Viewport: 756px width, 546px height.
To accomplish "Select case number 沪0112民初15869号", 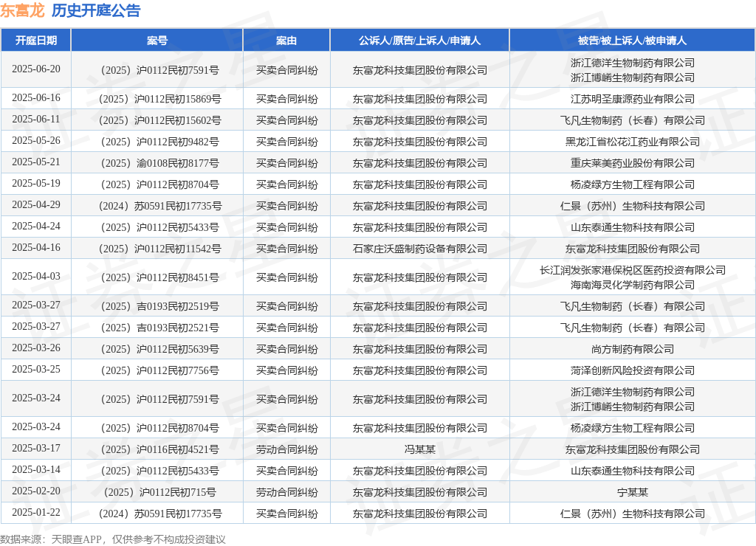I will 160,100.
